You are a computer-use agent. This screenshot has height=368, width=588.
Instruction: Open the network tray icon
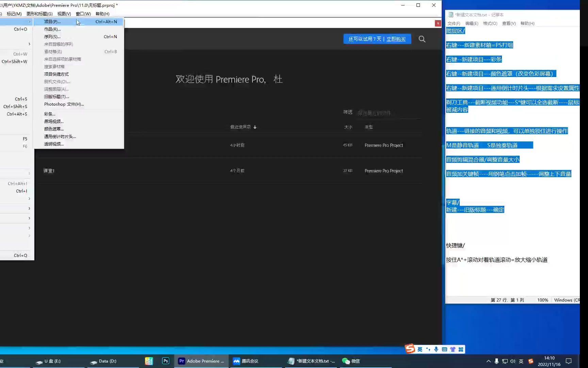coord(505,361)
